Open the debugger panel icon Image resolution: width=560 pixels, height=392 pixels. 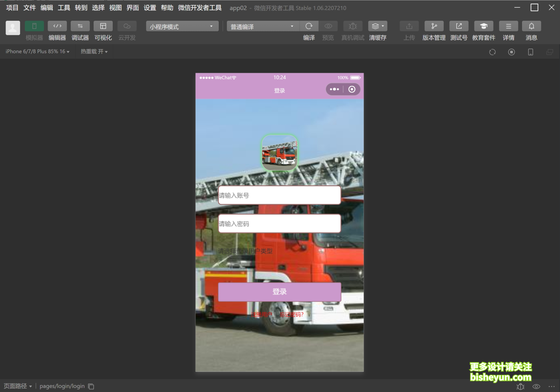tap(80, 26)
